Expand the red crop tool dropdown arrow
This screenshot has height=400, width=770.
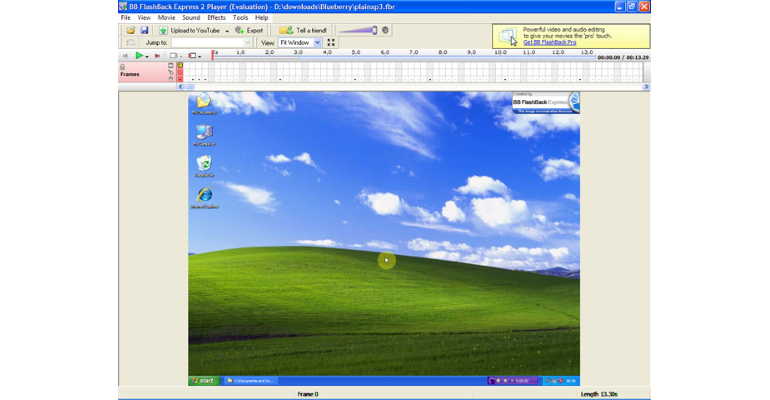tap(199, 56)
